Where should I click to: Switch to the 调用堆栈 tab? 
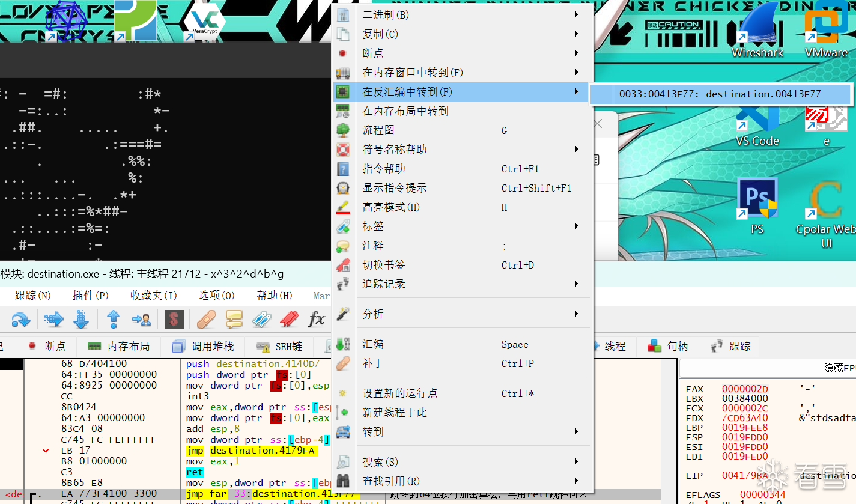(202, 347)
